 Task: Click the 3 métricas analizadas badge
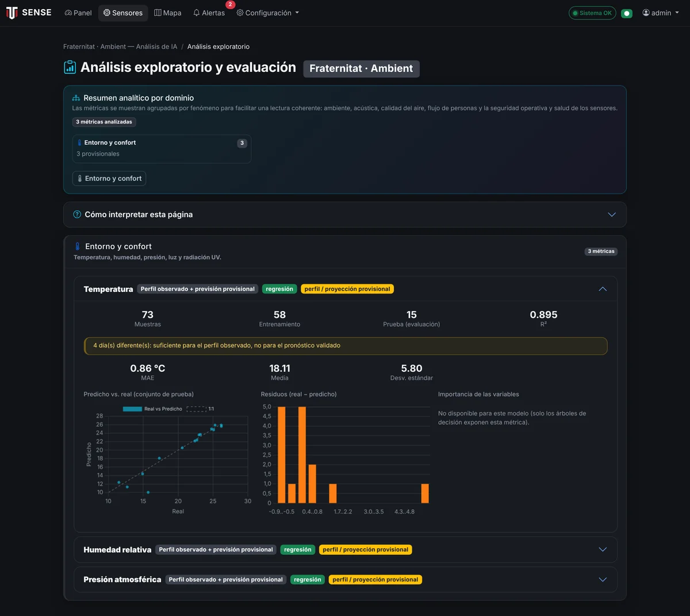[104, 122]
